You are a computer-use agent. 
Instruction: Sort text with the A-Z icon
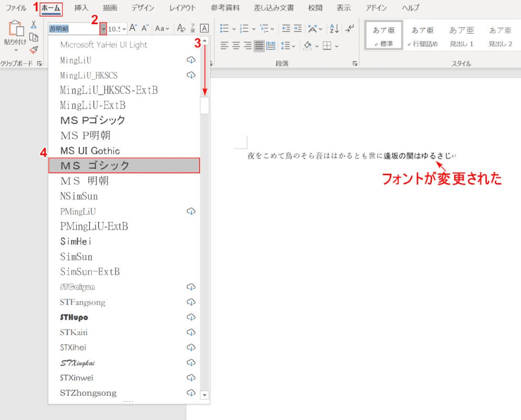334,28
